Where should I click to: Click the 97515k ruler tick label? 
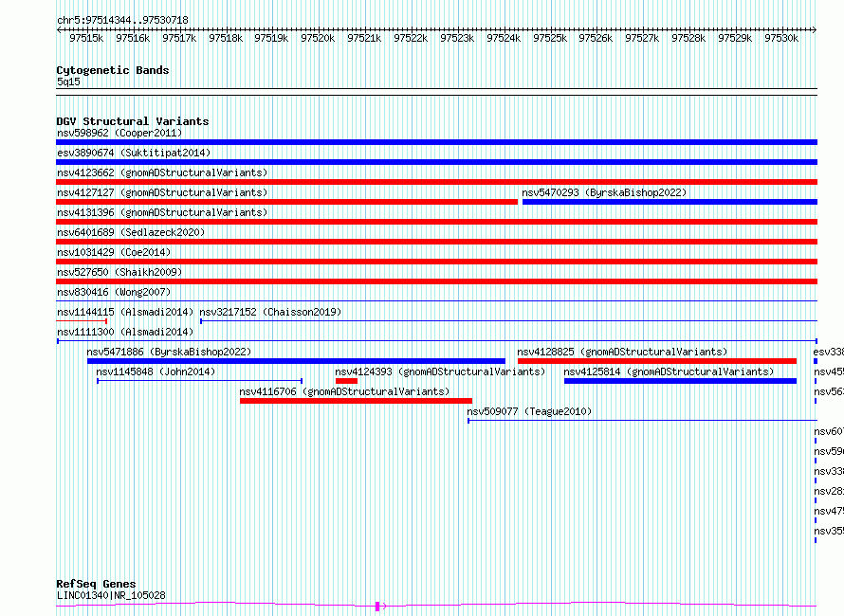click(86, 38)
